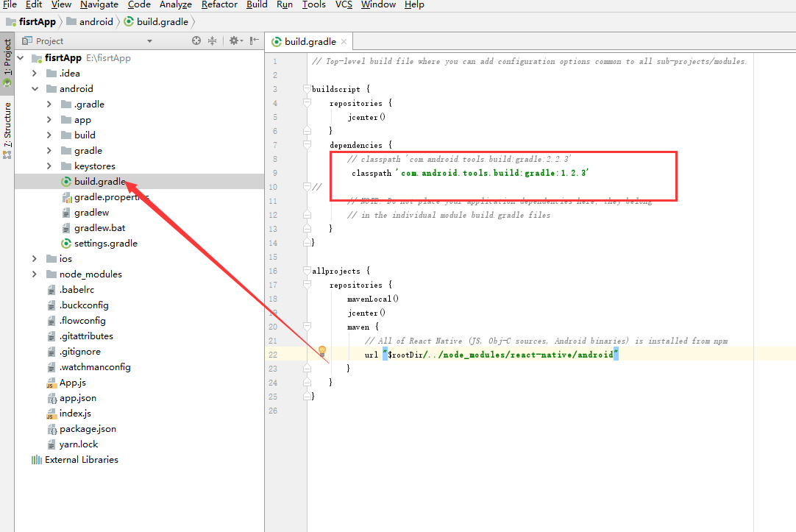The height and width of the screenshot is (532, 796).
Task: Open the Refactor menu
Action: [219, 4]
